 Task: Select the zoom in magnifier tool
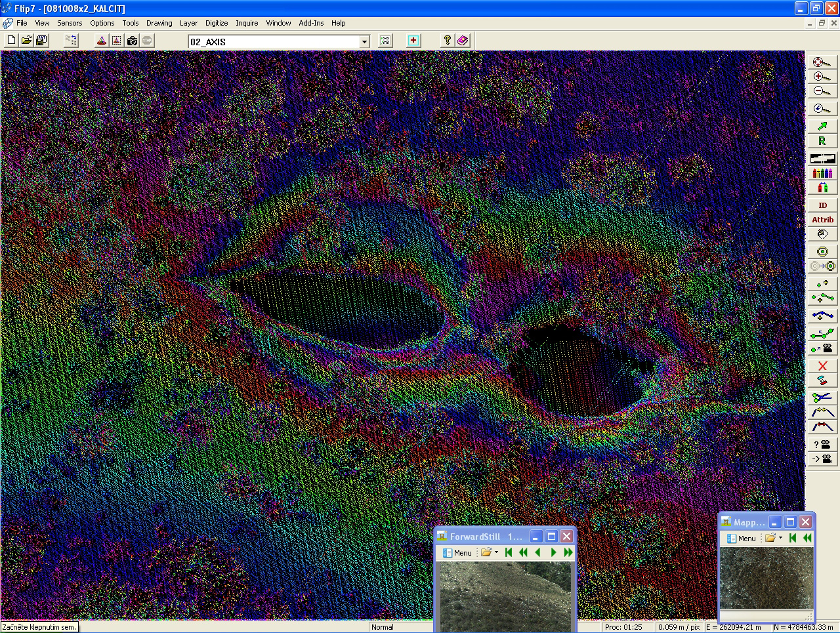click(x=821, y=77)
